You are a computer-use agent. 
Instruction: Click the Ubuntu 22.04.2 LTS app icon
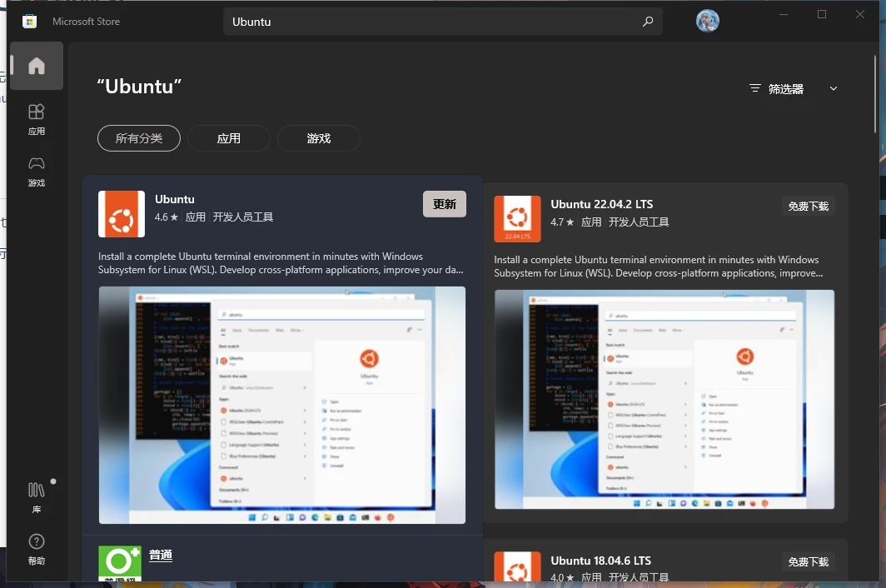click(517, 219)
